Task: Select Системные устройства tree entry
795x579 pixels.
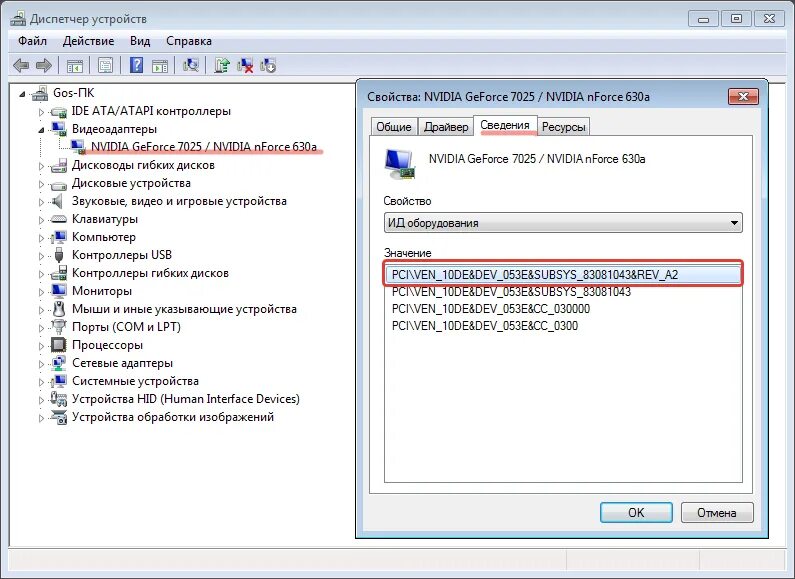Action: (x=135, y=381)
